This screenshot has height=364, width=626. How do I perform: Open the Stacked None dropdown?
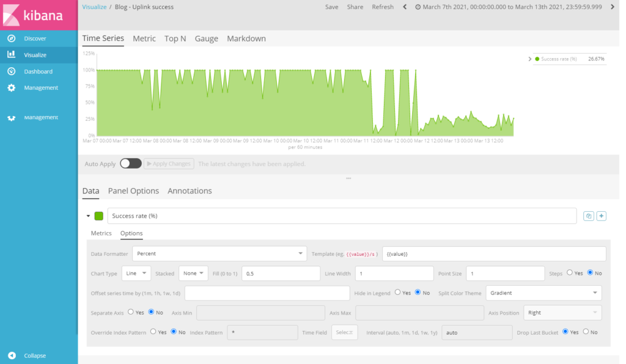coord(193,274)
